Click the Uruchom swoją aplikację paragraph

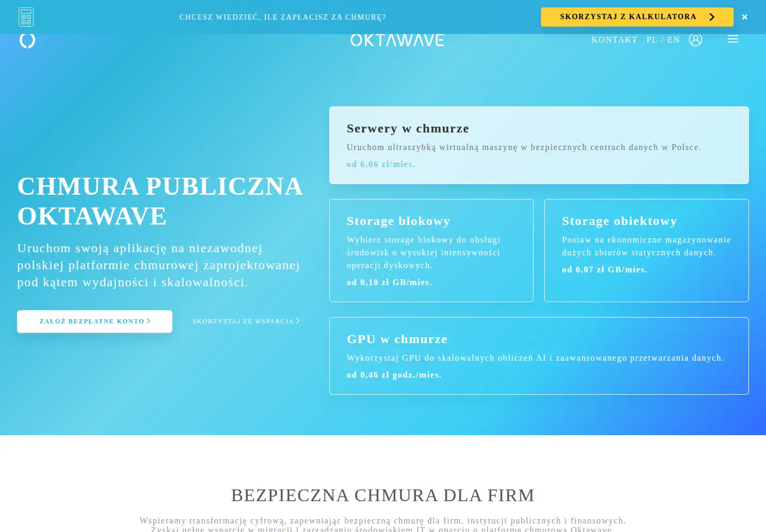(x=159, y=265)
